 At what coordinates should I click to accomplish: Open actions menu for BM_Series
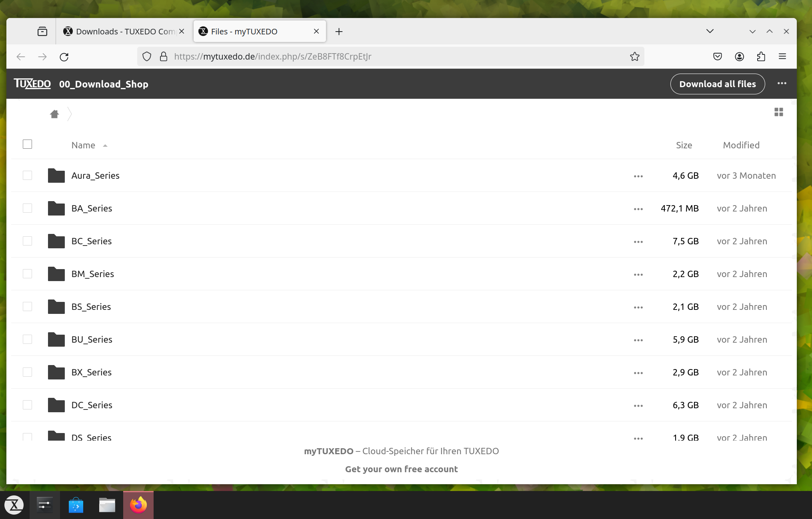point(638,275)
